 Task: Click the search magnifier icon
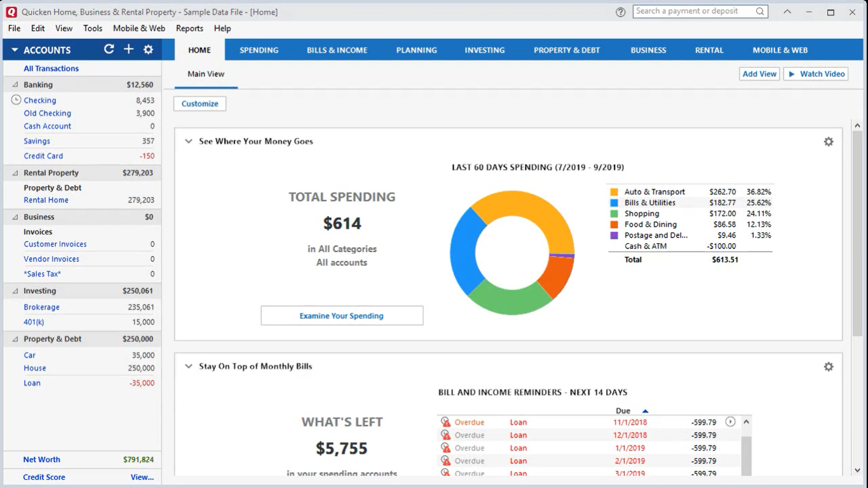point(760,11)
